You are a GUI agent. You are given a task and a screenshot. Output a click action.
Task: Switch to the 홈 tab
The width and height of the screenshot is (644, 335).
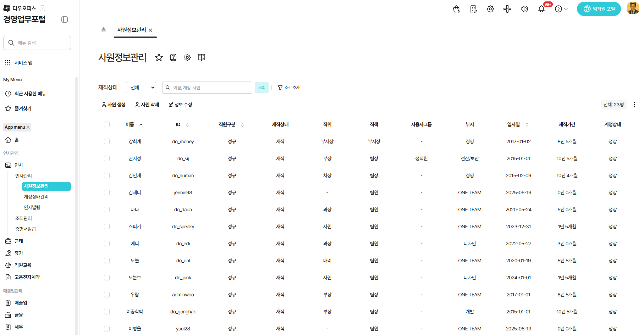pos(104,30)
